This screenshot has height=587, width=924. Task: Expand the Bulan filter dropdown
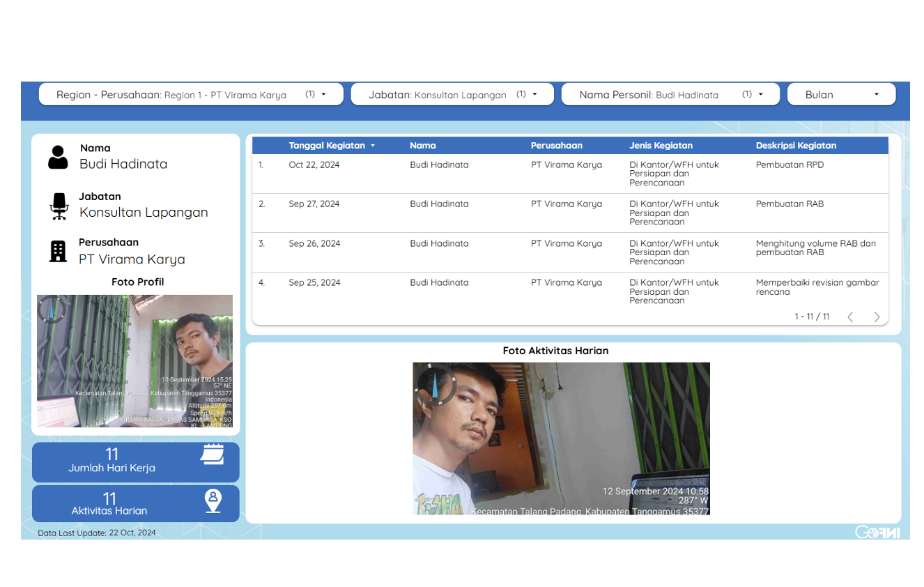click(x=841, y=95)
